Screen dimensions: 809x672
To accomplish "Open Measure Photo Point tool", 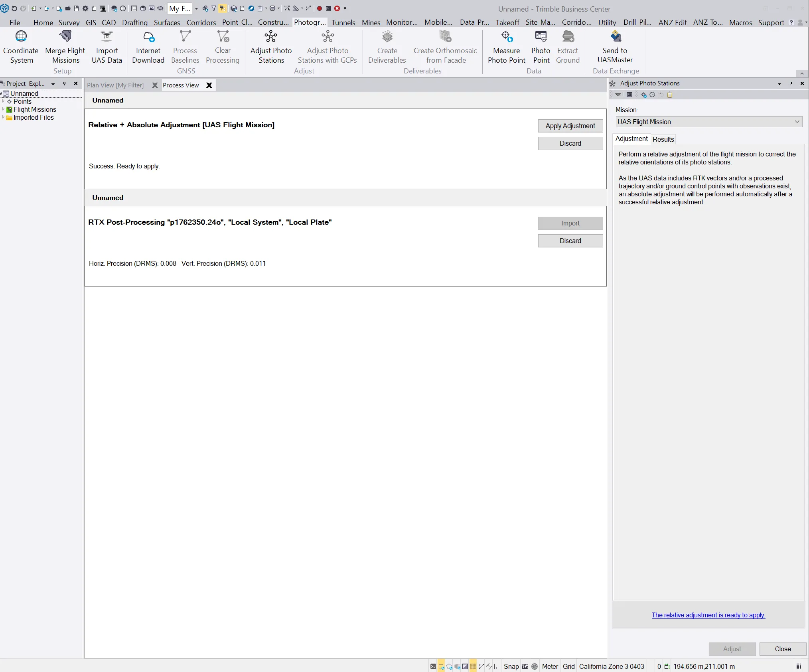I will click(x=506, y=47).
